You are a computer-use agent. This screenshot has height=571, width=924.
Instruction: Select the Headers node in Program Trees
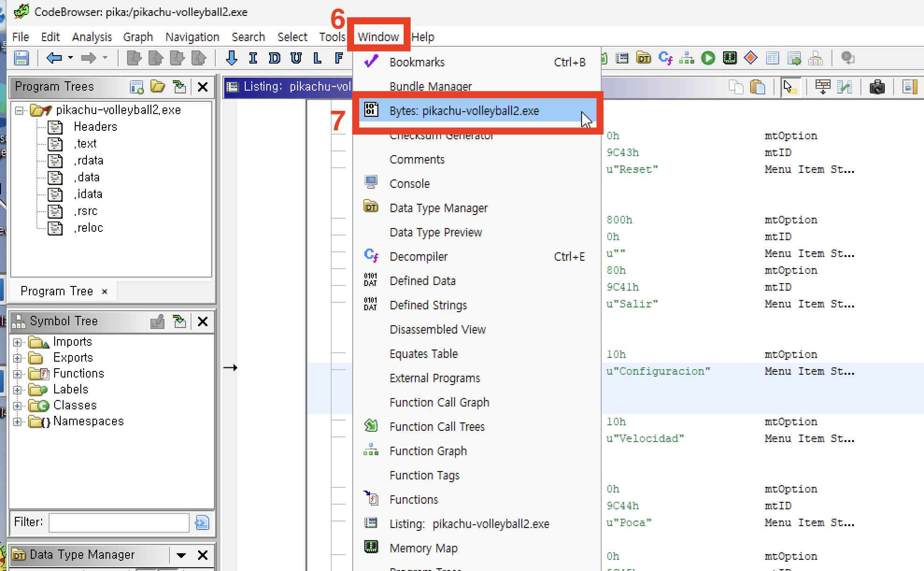pyautogui.click(x=95, y=127)
